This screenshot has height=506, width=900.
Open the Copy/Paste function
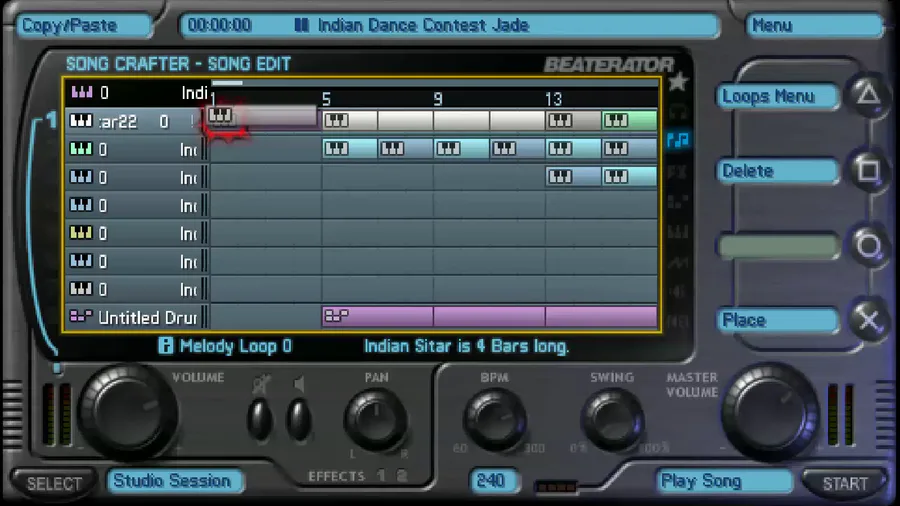click(x=84, y=26)
